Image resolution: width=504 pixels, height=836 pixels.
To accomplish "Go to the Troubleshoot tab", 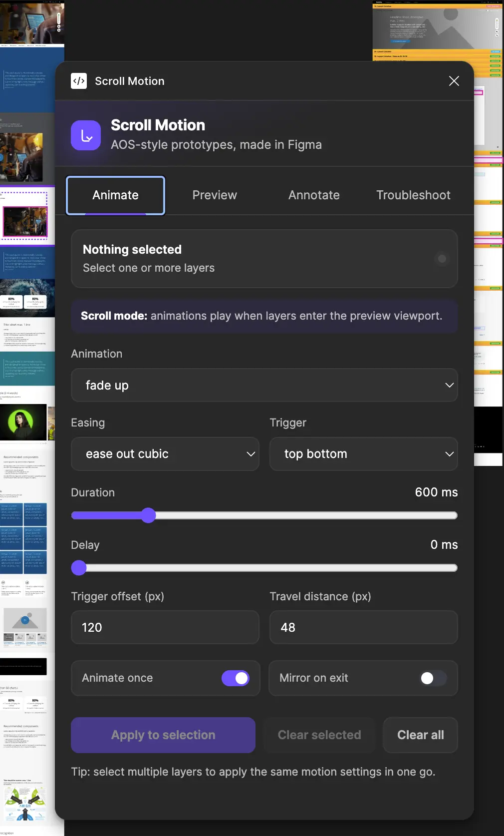I will click(x=413, y=195).
